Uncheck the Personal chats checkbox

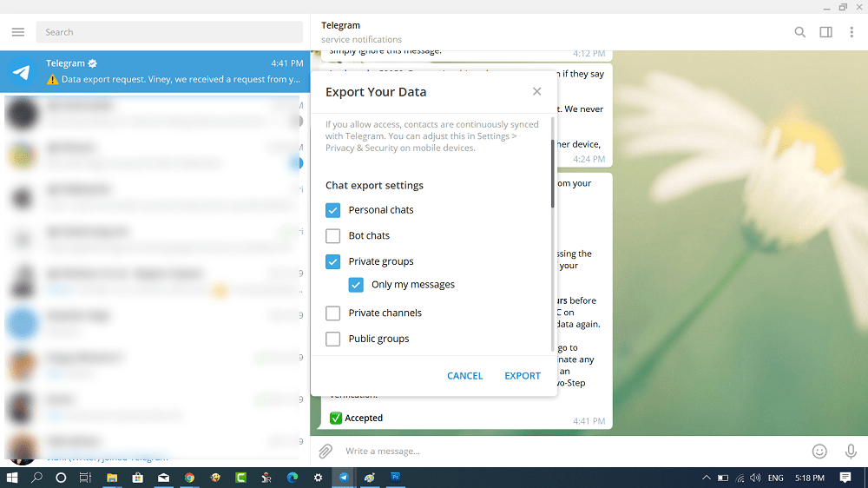[332, 210]
